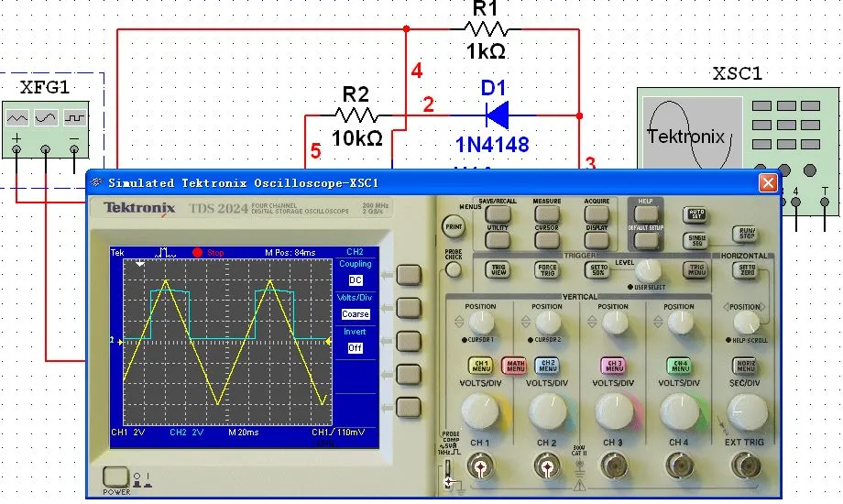This screenshot has height=504, width=843.
Task: Click the 'CH1 2V' scale readout
Action: (x=128, y=432)
